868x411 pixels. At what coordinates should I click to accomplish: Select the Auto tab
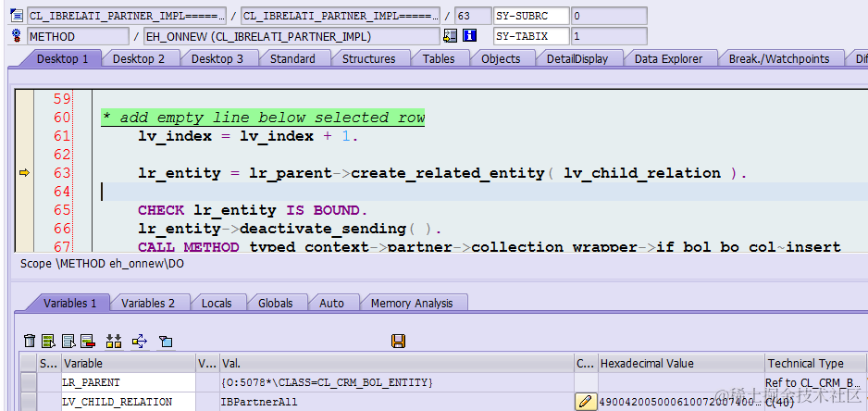[331, 303]
